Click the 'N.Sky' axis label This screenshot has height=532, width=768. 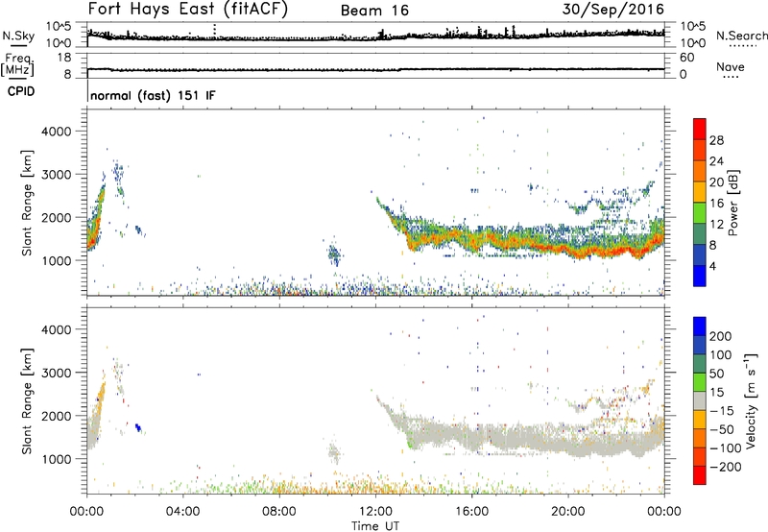pos(18,36)
